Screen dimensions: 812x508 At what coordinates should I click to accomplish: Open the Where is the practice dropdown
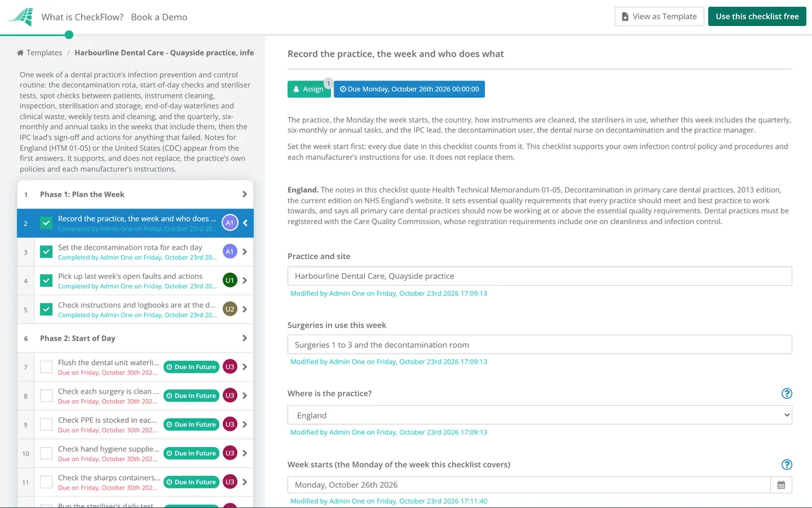click(x=540, y=415)
